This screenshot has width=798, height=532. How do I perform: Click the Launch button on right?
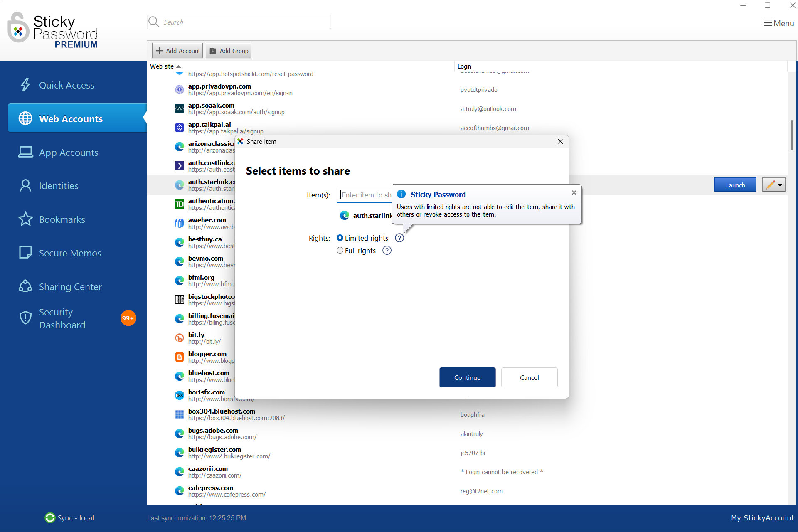point(734,185)
